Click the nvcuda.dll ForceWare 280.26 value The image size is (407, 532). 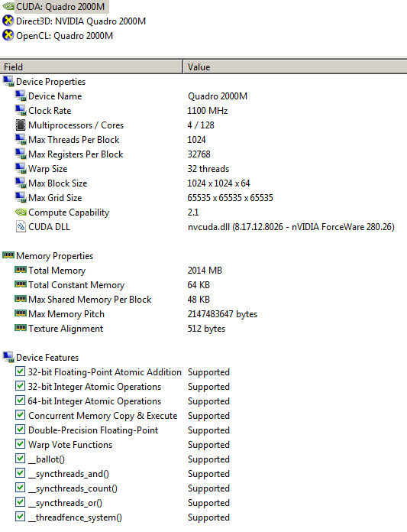pyautogui.click(x=291, y=227)
